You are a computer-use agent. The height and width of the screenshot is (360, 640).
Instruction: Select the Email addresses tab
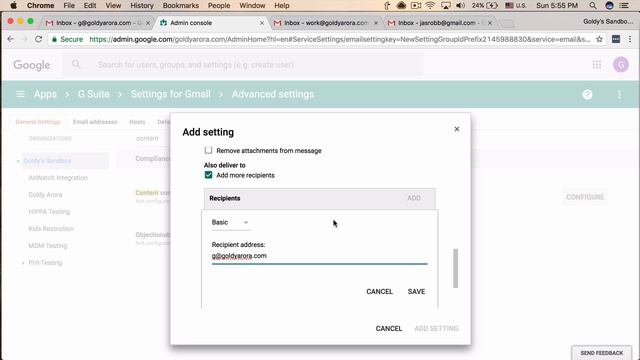coord(95,122)
